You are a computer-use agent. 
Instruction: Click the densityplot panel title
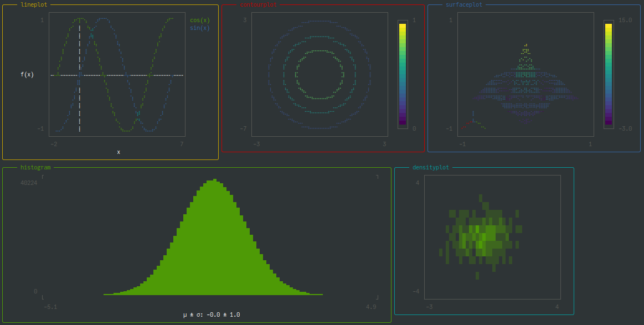coord(431,167)
